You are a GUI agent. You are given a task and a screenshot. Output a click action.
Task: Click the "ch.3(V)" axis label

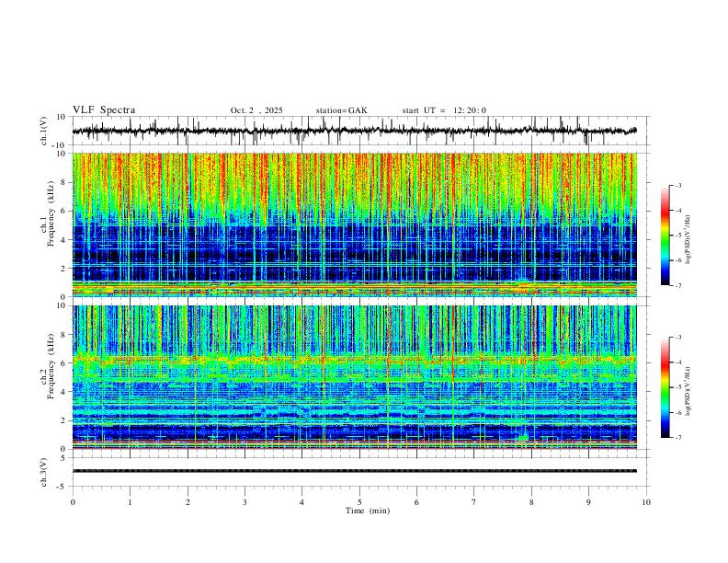coord(44,473)
